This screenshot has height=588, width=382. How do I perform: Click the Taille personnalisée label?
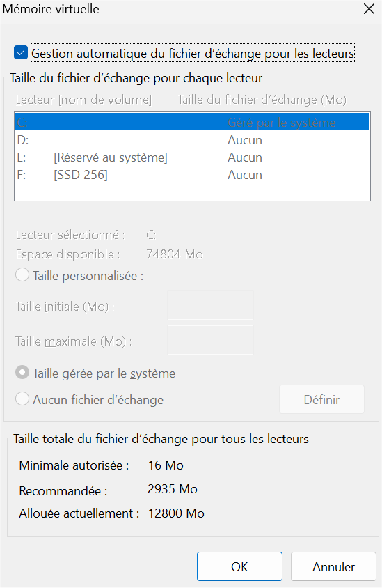tap(88, 276)
